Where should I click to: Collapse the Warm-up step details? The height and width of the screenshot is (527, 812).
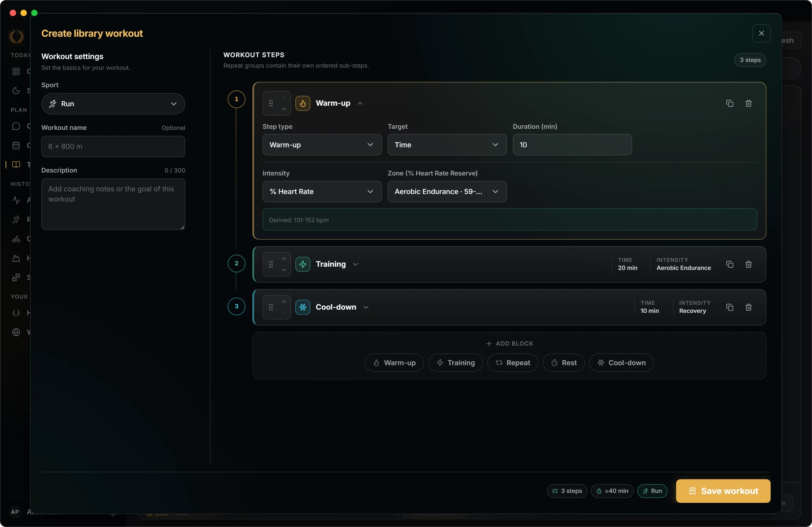point(360,103)
